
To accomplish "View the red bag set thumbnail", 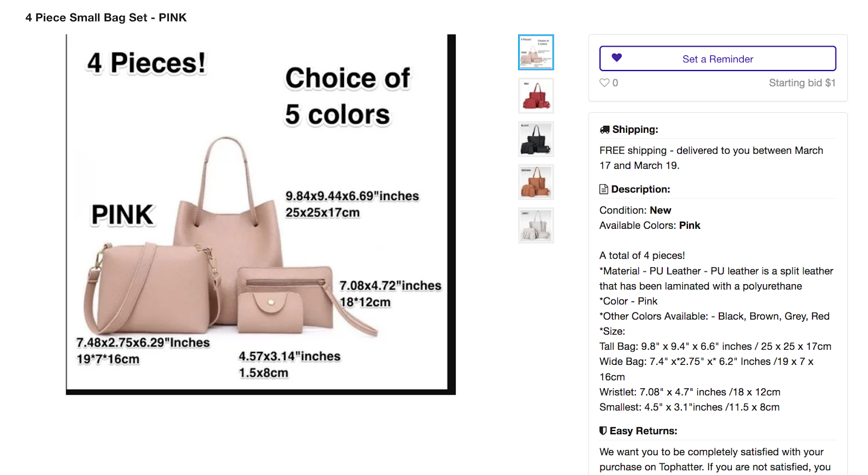I will tap(536, 95).
